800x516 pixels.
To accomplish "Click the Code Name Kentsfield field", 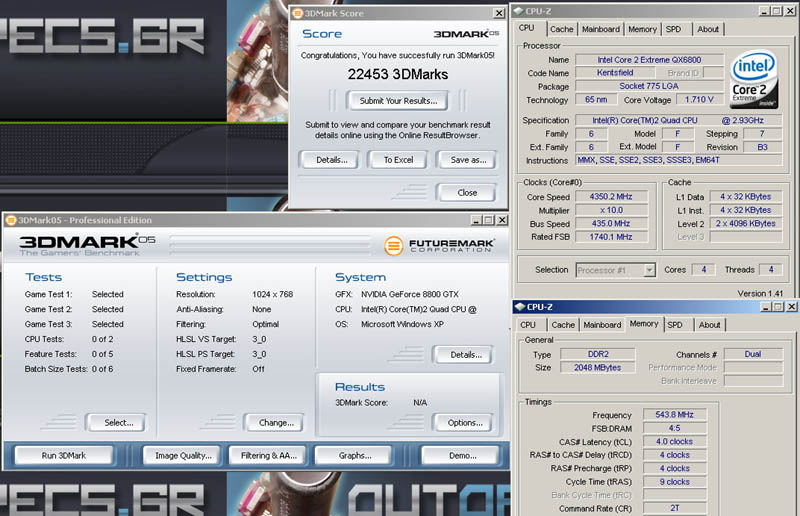I will click(x=615, y=73).
